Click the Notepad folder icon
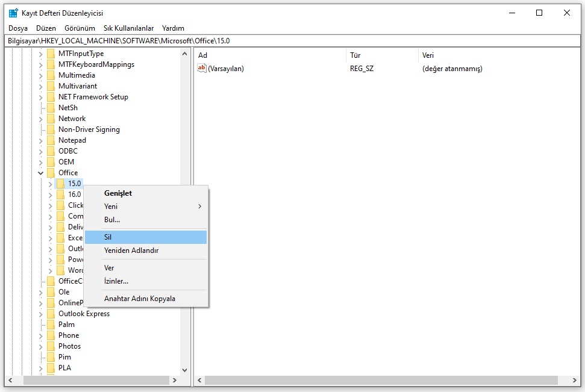The image size is (585, 392). point(51,140)
